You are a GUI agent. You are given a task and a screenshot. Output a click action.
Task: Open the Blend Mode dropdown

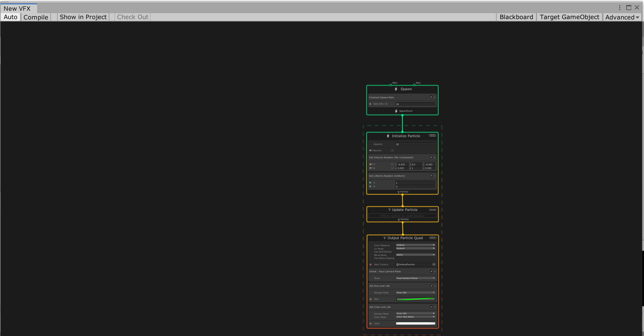(415, 255)
